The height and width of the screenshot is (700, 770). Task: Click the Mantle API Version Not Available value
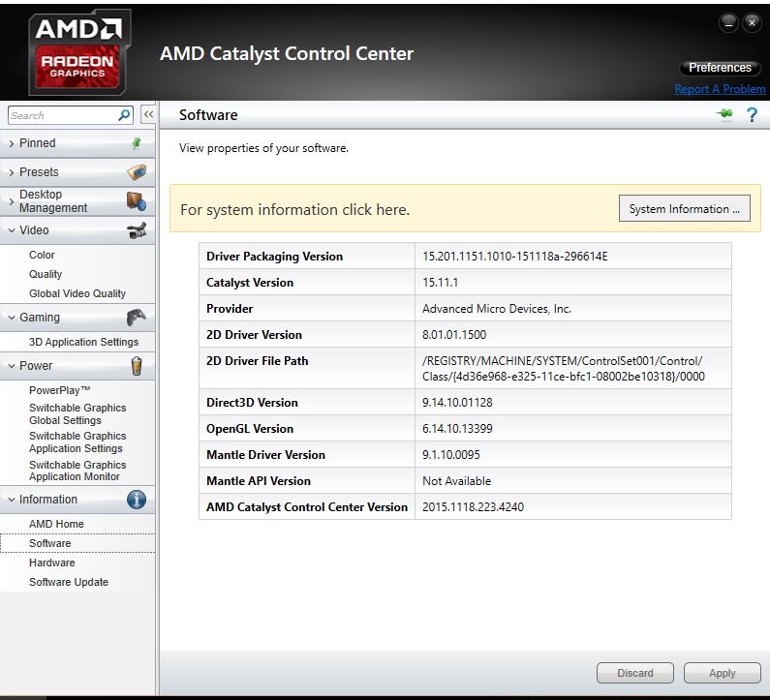click(456, 480)
